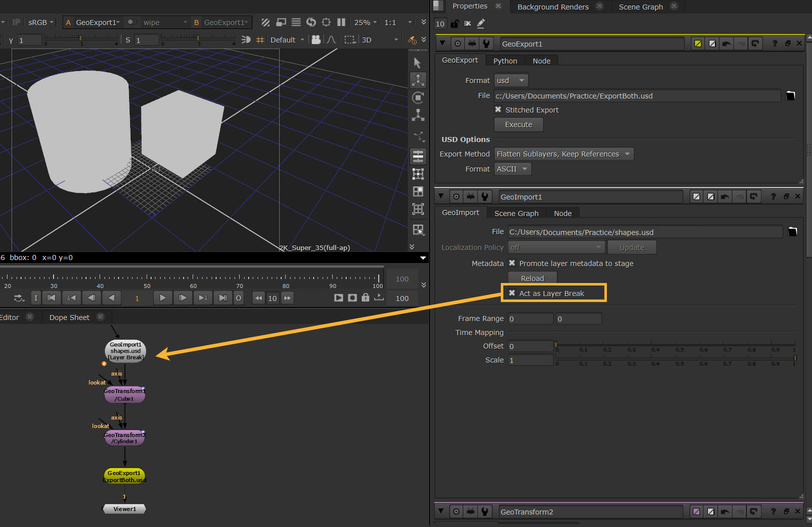812x527 pixels.
Task: Toggle GeoExport1 node tile color swatch
Action: (697, 43)
